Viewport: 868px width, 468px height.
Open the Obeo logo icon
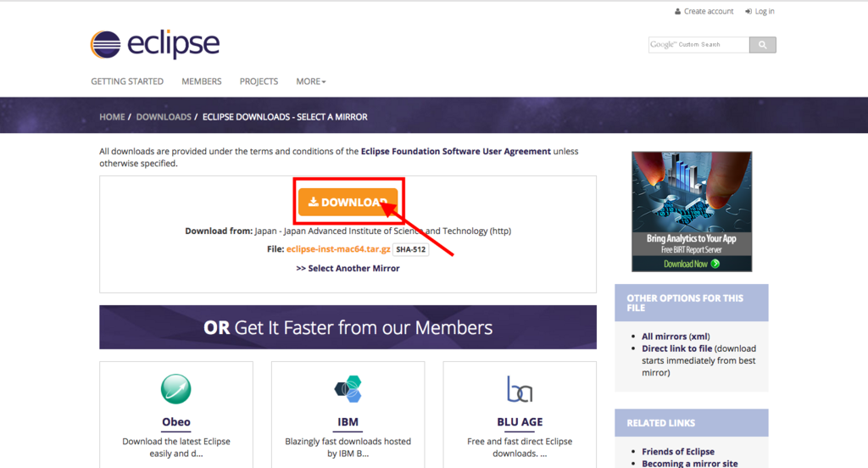(176, 389)
